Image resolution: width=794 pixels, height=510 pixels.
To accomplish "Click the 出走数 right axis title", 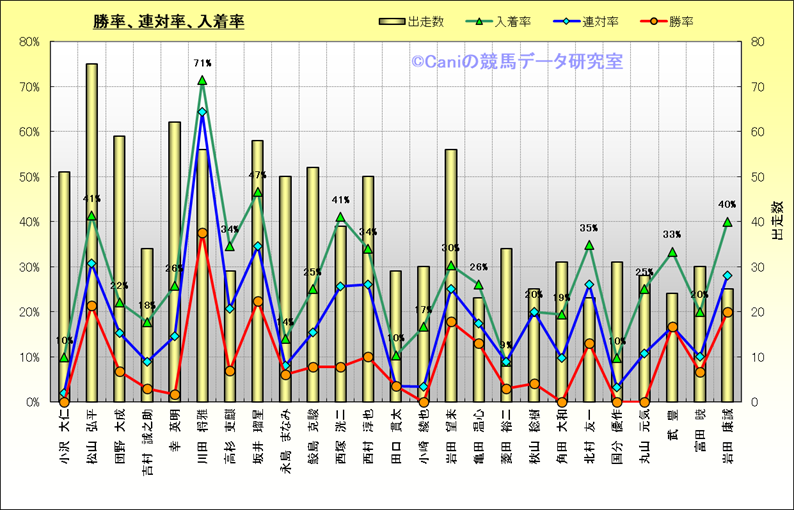I will [777, 220].
